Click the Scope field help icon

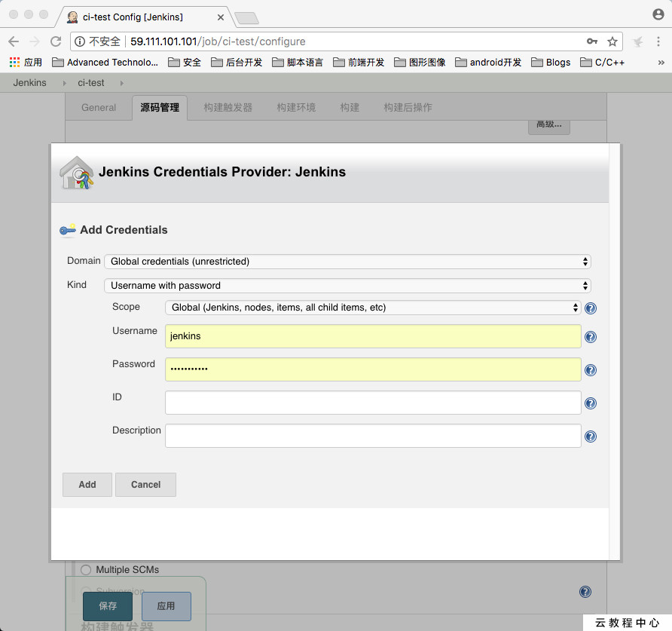pos(590,308)
